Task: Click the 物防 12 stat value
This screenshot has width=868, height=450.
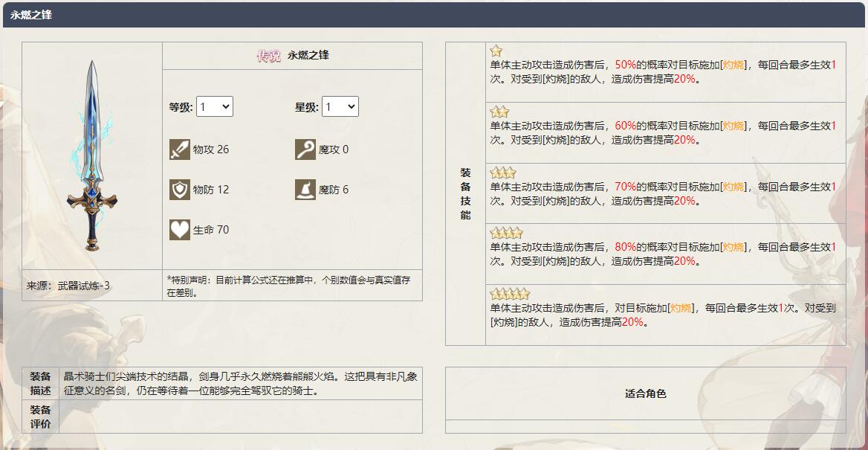Action: (x=211, y=190)
